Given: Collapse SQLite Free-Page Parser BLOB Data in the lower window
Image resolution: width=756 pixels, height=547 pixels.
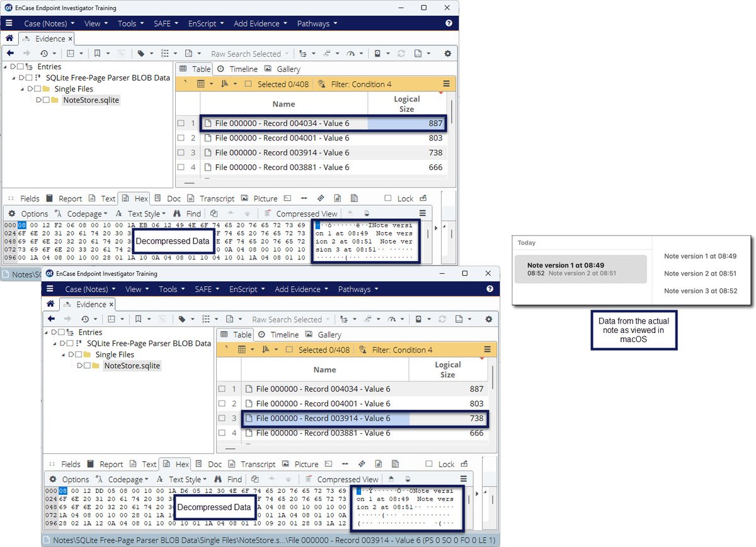Looking at the screenshot, I should tap(55, 344).
